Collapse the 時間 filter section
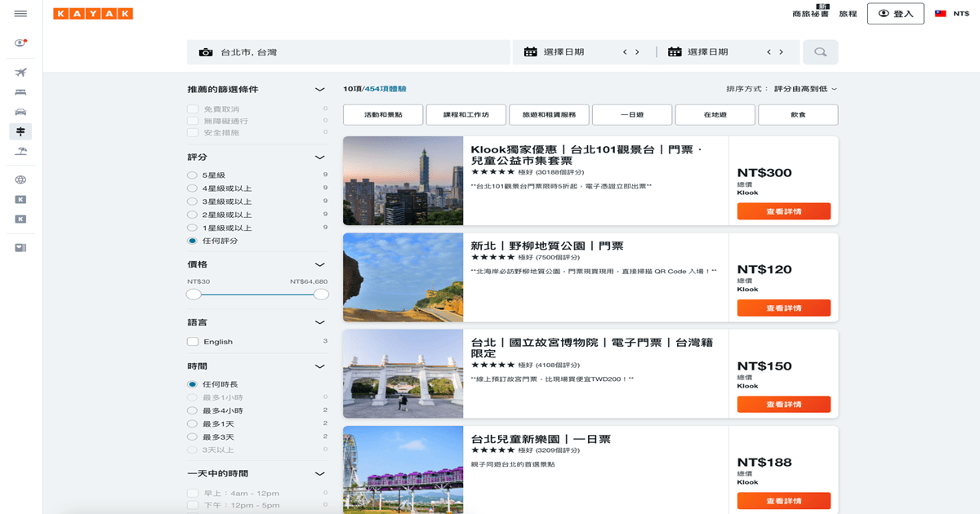 click(320, 367)
